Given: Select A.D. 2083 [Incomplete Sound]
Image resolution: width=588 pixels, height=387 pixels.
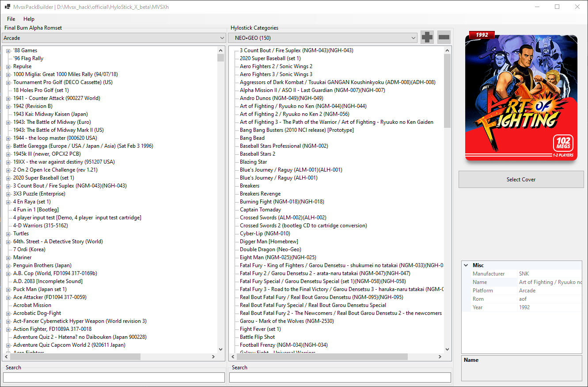Looking at the screenshot, I should coord(48,281).
